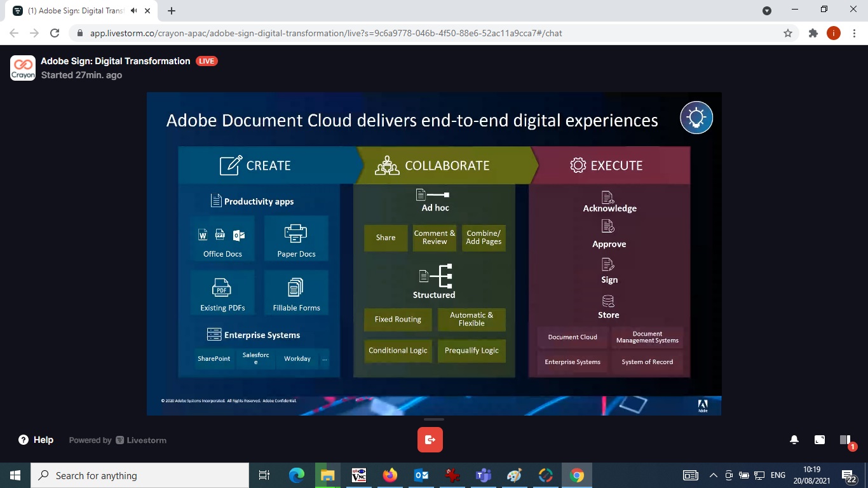Screen dimensions: 868x488
Task: Click the Execute gear icon on slide
Action: click(578, 165)
